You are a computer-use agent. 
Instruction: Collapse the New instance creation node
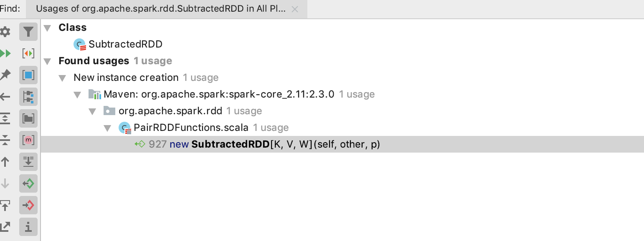coord(63,78)
